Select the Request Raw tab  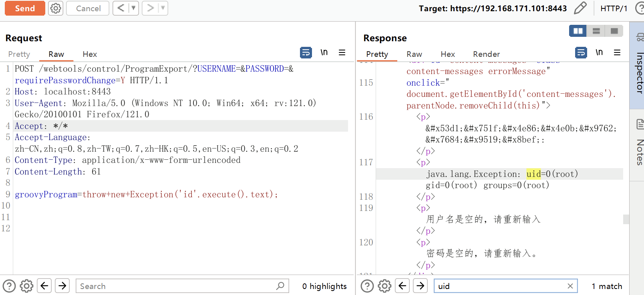pos(56,54)
